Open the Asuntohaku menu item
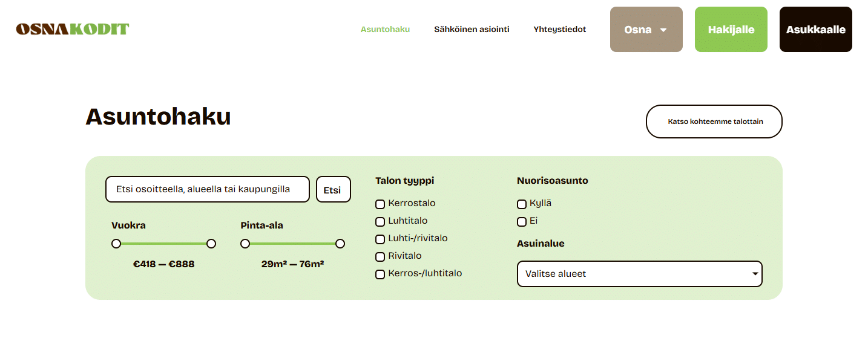The height and width of the screenshot is (344, 868). (x=385, y=29)
